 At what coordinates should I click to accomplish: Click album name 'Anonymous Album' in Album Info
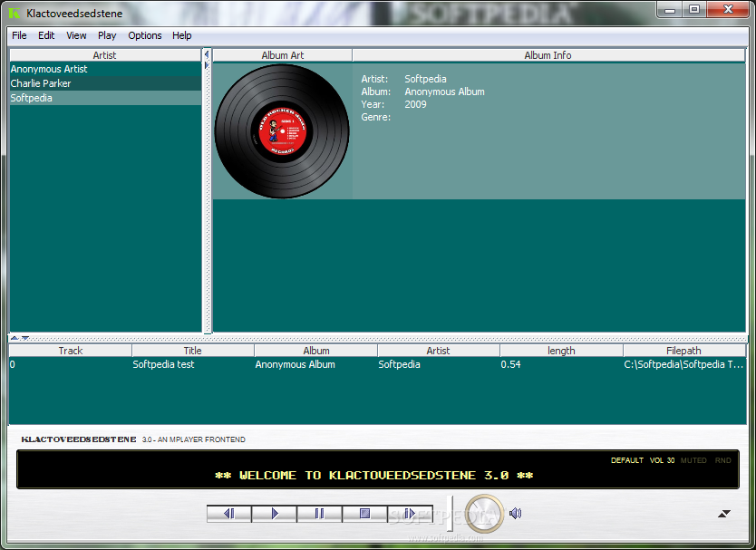(444, 92)
